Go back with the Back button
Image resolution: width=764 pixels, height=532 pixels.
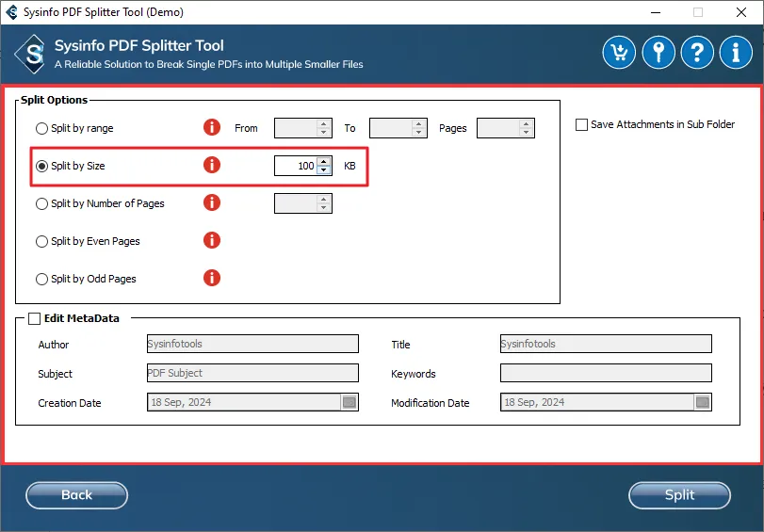click(x=76, y=495)
